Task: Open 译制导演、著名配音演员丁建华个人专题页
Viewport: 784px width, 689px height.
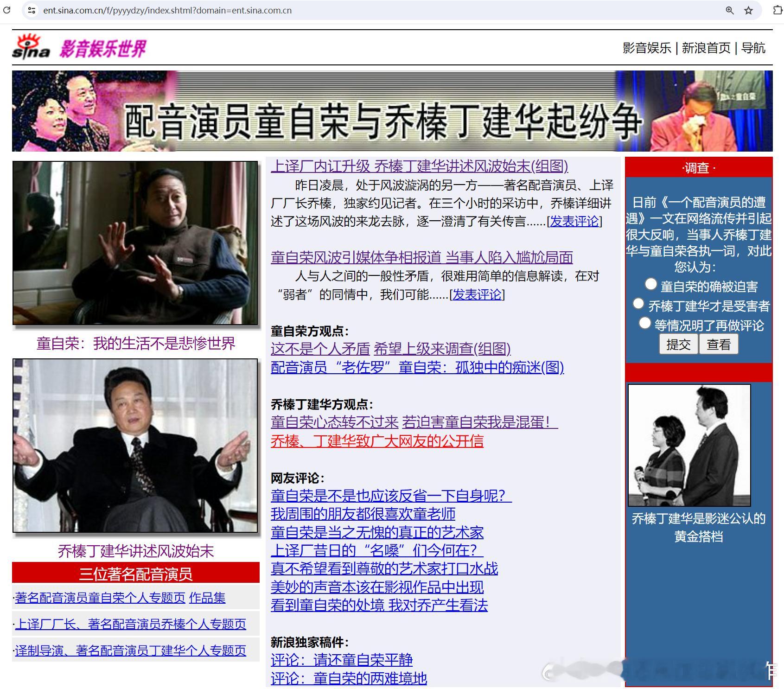Action: [x=131, y=651]
